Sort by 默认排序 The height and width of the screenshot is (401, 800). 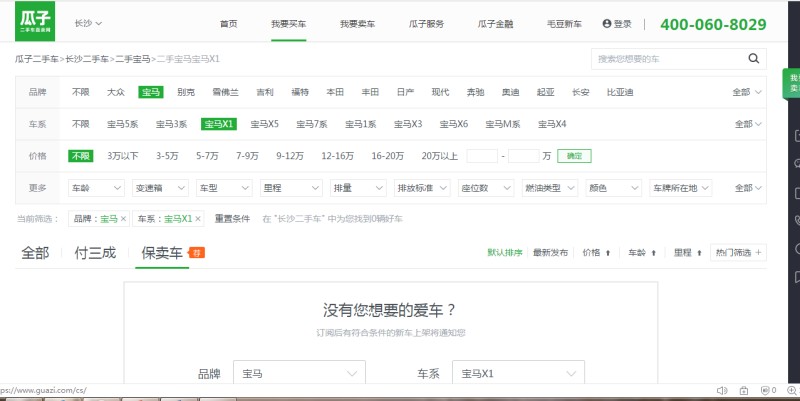pyautogui.click(x=505, y=253)
